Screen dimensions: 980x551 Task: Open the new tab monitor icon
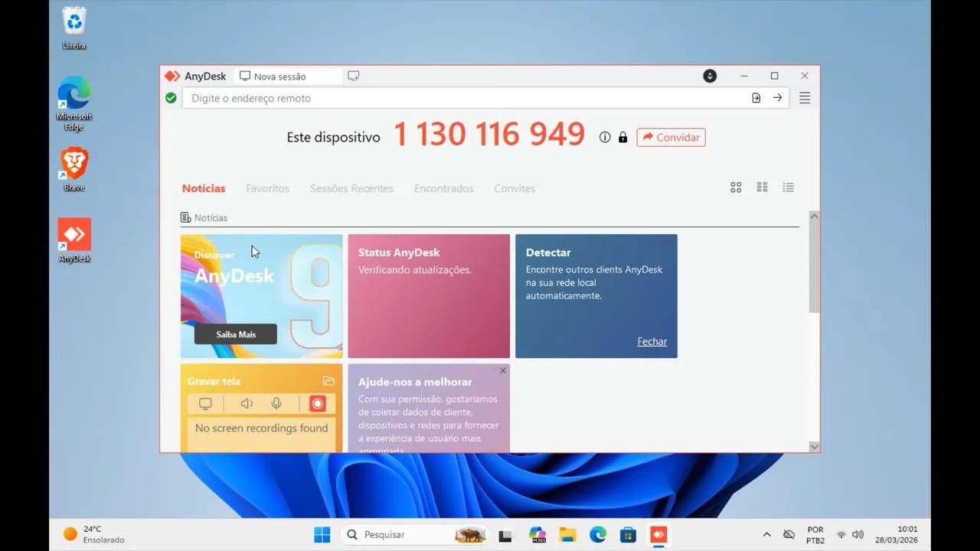[x=353, y=76]
